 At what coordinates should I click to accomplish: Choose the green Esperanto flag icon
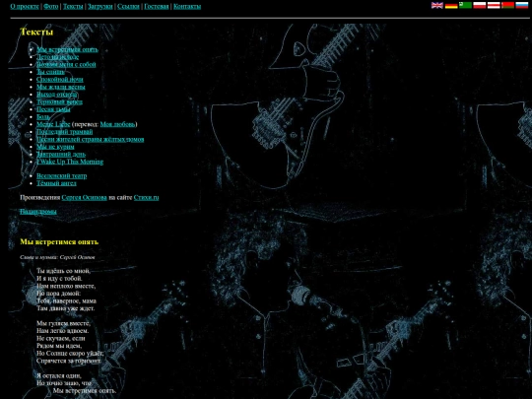[465, 5]
